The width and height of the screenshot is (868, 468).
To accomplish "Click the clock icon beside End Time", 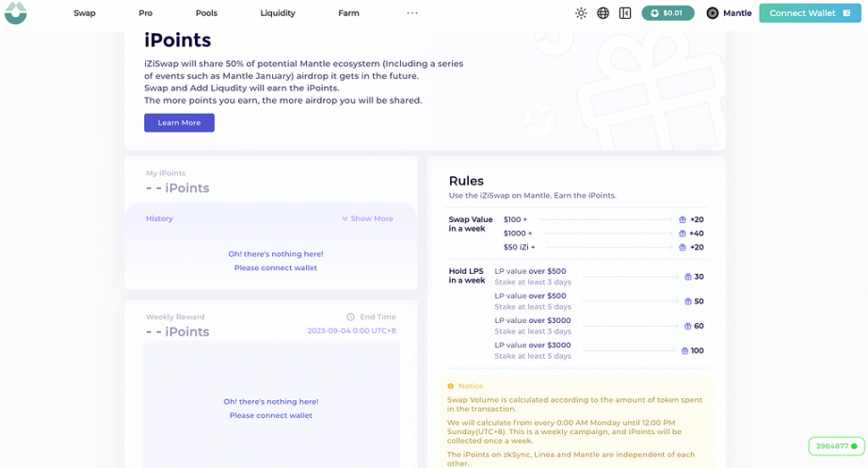I will point(350,317).
